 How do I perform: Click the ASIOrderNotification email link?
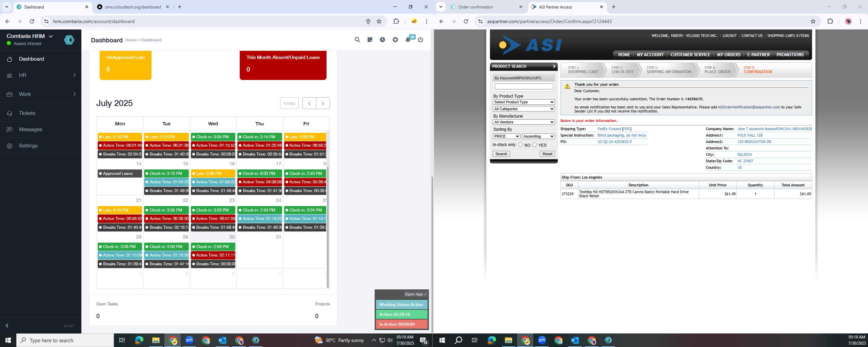click(x=749, y=107)
